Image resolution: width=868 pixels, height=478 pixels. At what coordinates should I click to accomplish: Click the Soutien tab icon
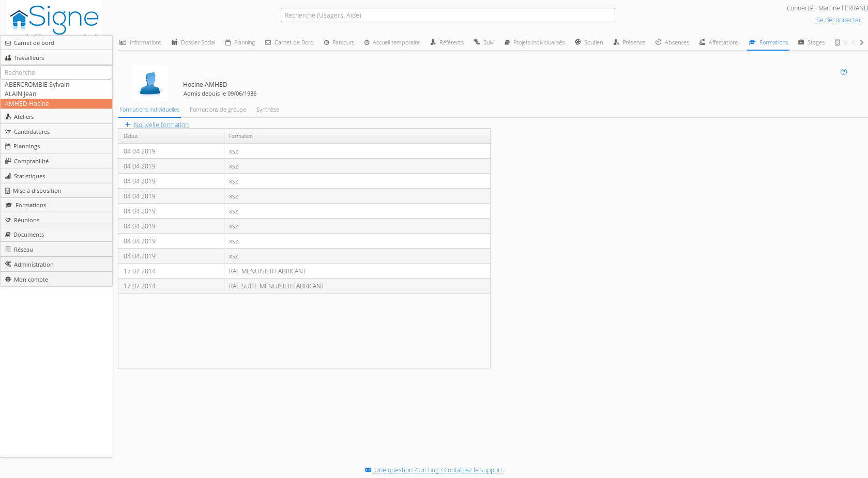pos(578,42)
